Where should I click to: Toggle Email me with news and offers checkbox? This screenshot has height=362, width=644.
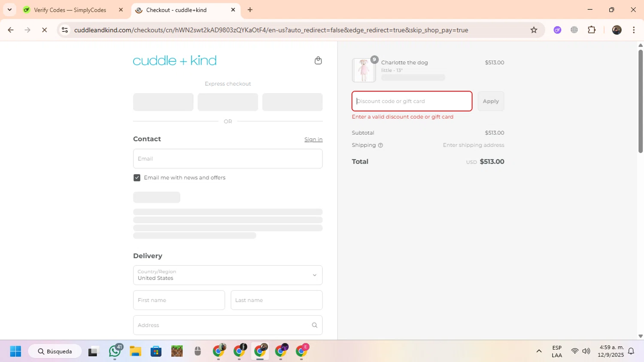pos(137,178)
